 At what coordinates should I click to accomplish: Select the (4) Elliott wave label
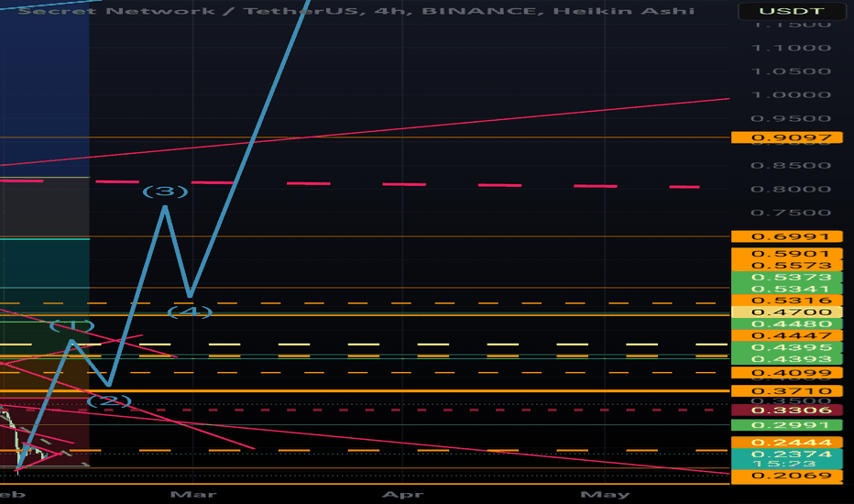[x=190, y=312]
